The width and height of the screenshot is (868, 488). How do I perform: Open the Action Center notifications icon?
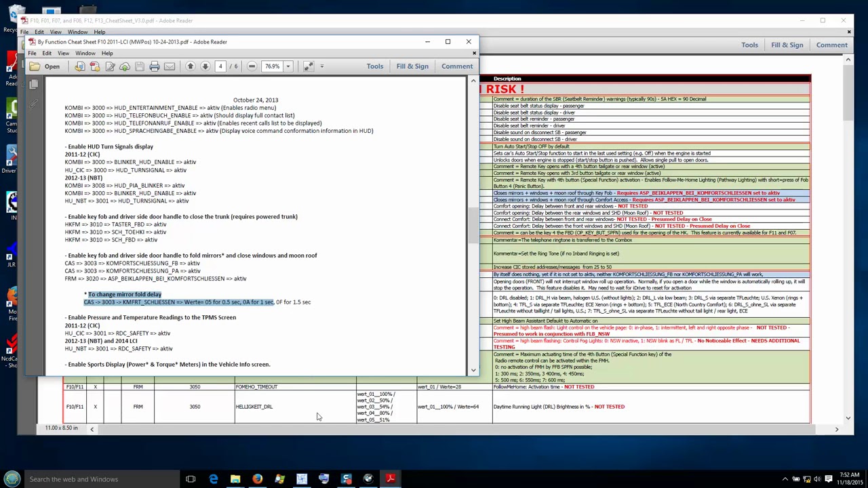(829, 479)
